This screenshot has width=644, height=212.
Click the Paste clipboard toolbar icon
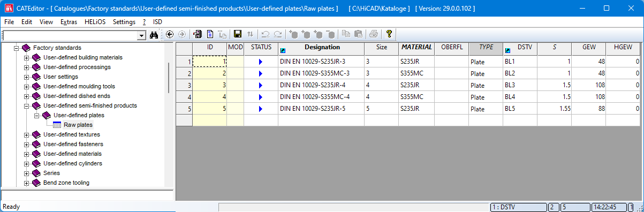pyautogui.click(x=358, y=34)
